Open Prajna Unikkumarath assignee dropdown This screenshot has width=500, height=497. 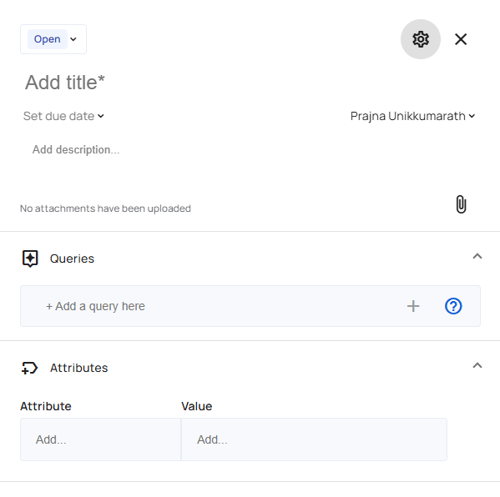click(x=413, y=116)
